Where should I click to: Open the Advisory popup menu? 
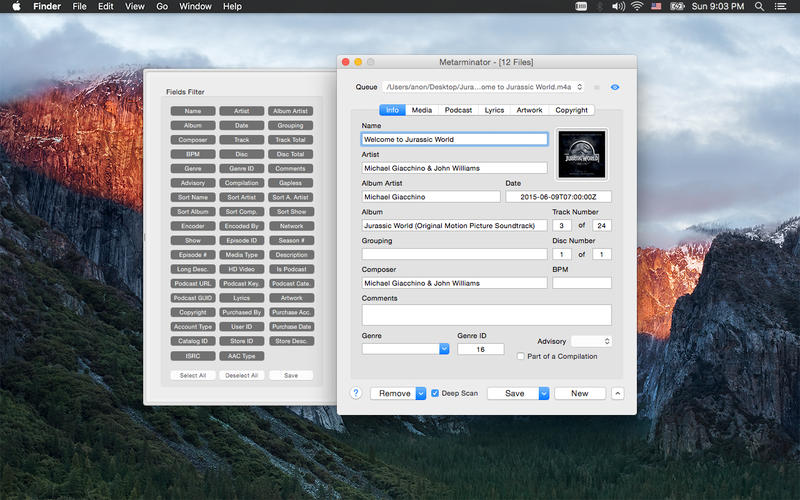(x=591, y=341)
